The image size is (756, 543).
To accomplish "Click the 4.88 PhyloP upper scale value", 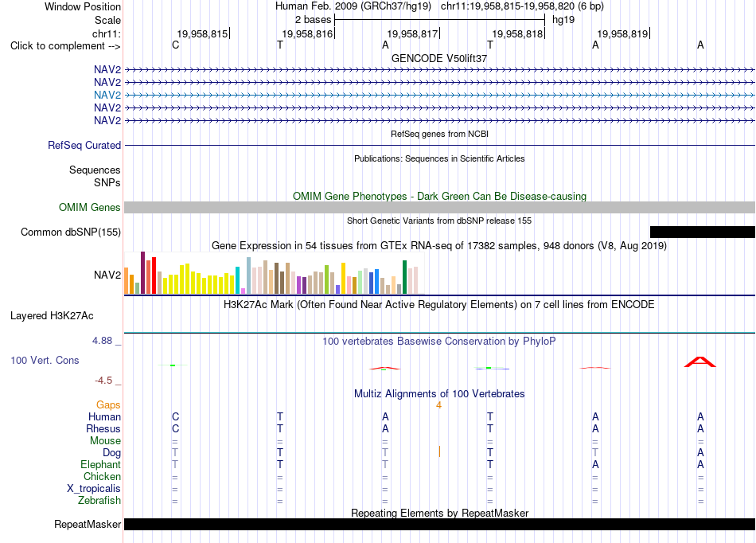I will coord(102,341).
